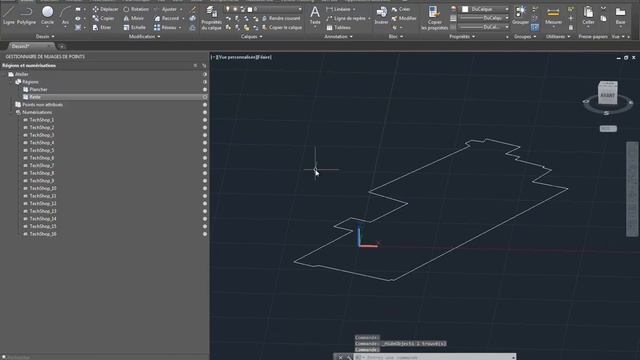This screenshot has height=360, width=640.
Task: Toggle visibility of TechShop_16 scan
Action: click(x=204, y=234)
